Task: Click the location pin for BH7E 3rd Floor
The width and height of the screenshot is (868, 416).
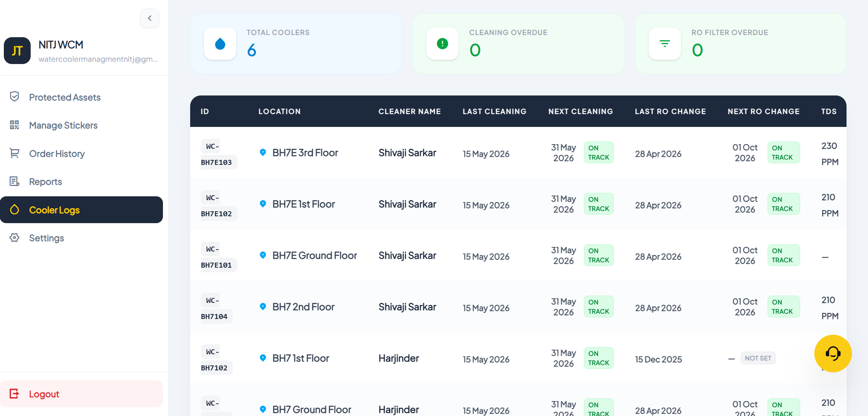Action: tap(263, 153)
